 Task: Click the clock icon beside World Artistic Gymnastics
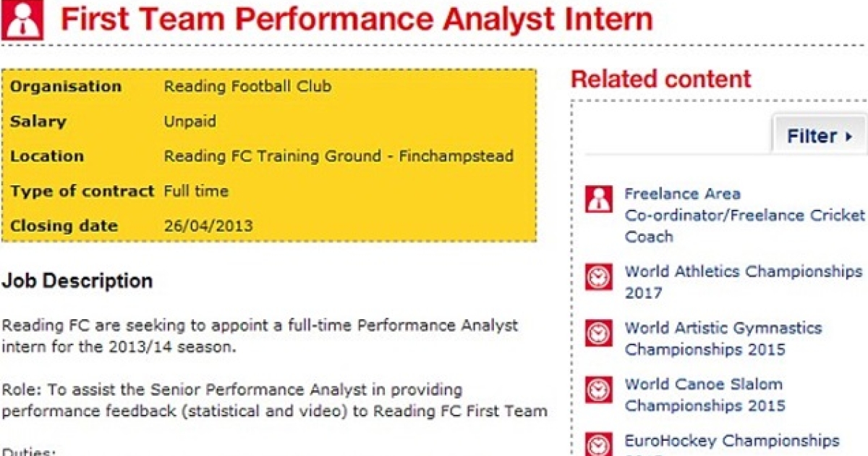tap(598, 333)
